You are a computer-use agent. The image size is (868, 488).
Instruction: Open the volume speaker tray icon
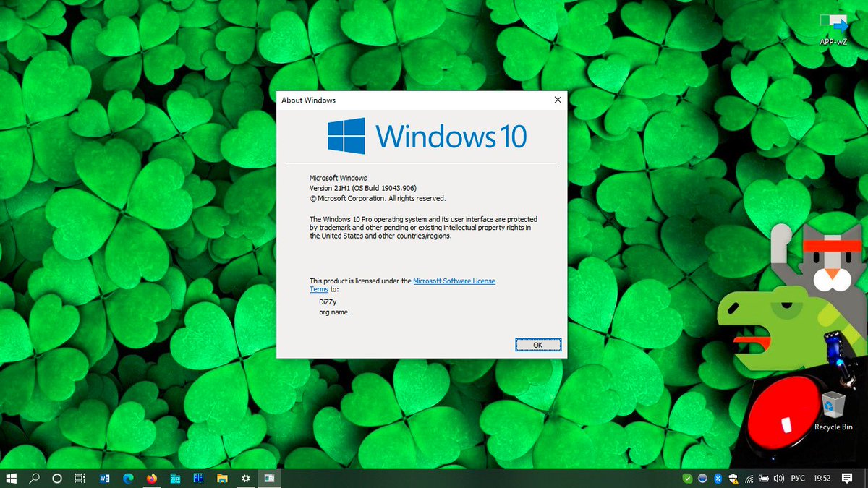point(779,478)
